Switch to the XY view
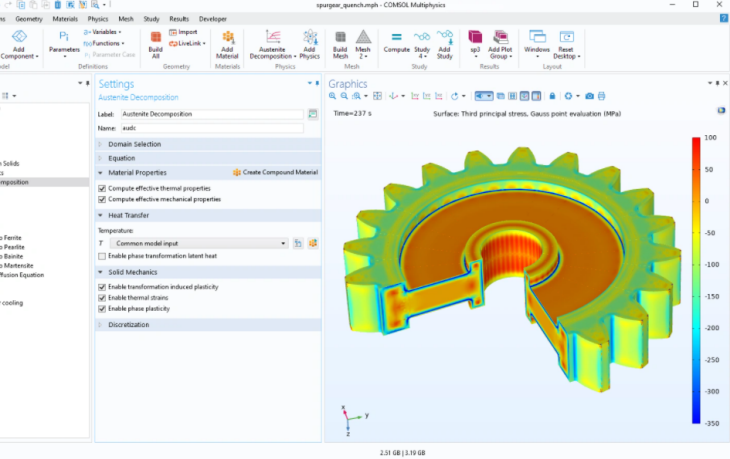The image size is (730, 459). 415,96
